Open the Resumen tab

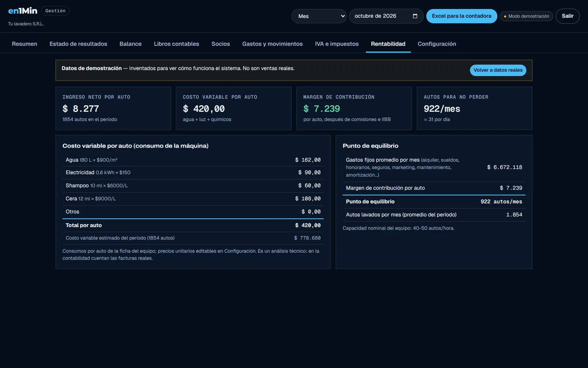tap(25, 44)
